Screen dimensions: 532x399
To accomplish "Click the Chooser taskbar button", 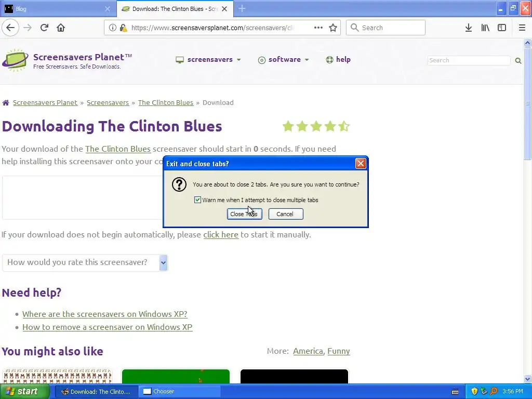I will click(180, 392).
